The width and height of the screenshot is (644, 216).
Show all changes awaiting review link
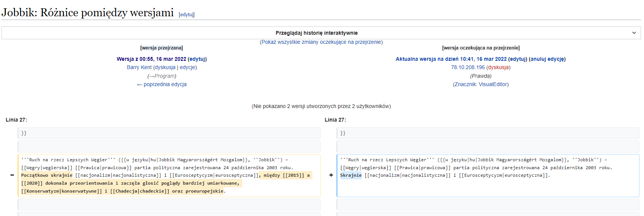click(321, 42)
